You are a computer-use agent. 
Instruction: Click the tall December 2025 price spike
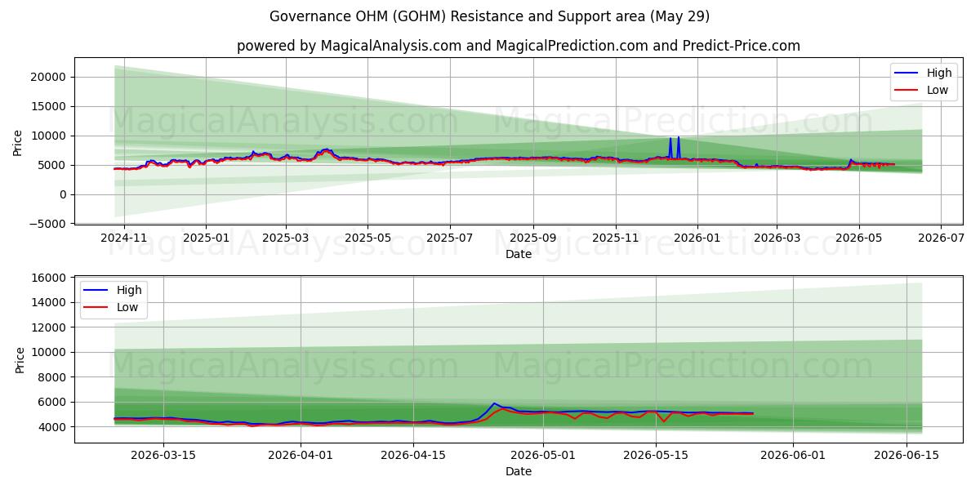point(675,148)
